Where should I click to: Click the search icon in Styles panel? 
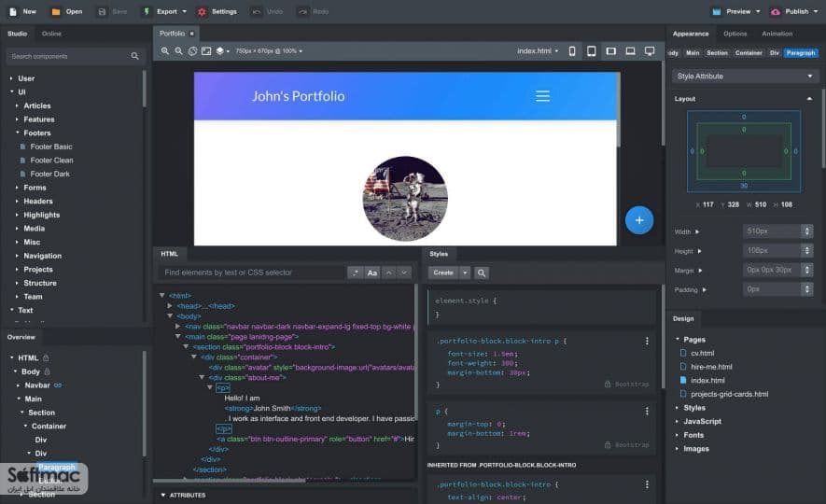pyautogui.click(x=481, y=273)
